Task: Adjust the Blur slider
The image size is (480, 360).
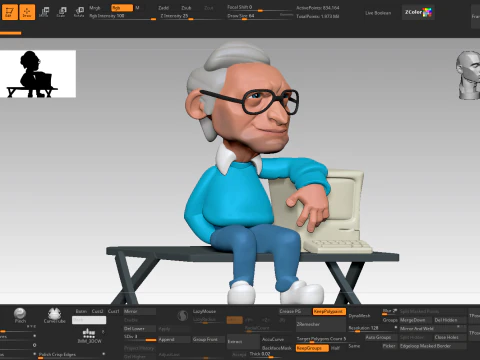Action: pos(389,311)
